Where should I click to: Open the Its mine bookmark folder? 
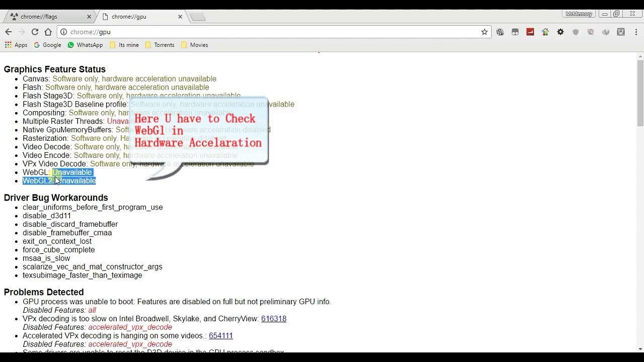124,45
